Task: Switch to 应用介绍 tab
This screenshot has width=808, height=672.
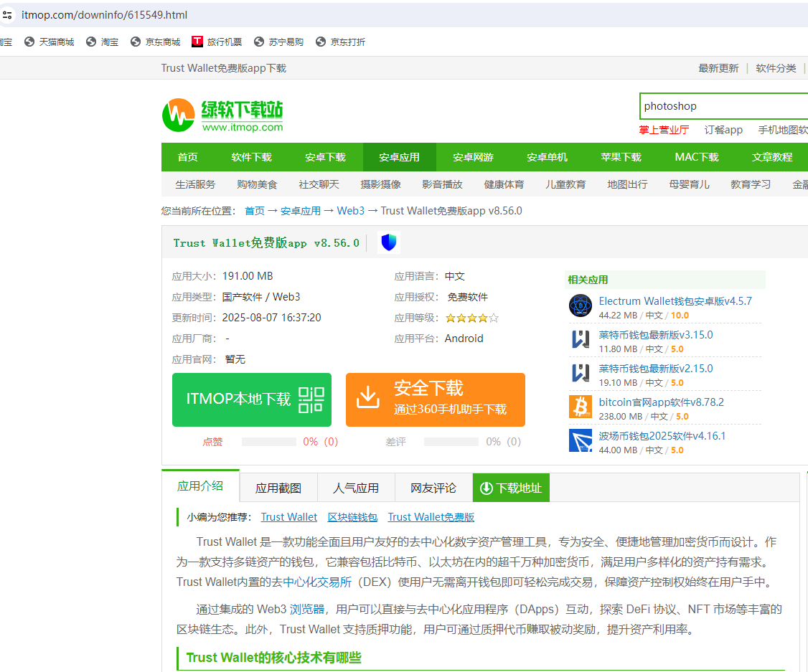Action: click(x=200, y=486)
